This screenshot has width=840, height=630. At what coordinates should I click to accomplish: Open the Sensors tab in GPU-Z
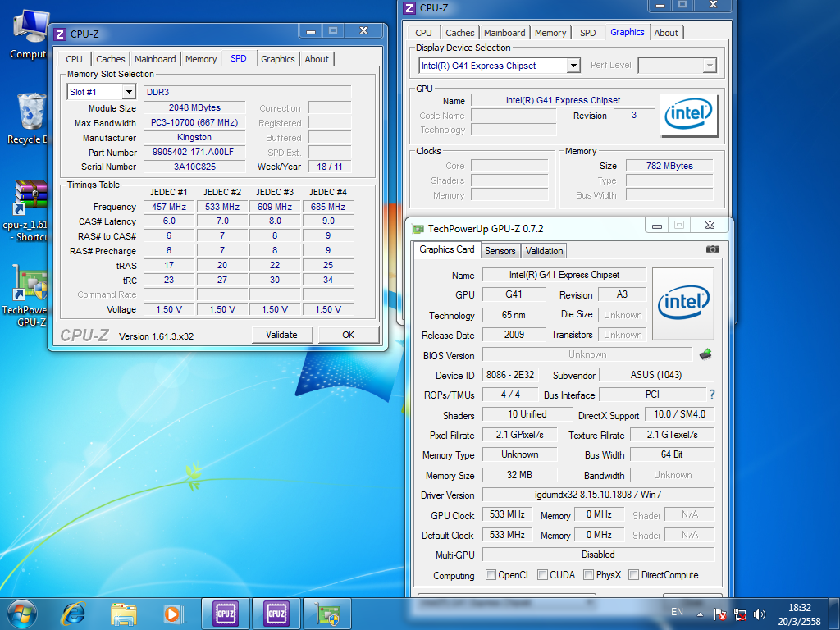tap(500, 251)
